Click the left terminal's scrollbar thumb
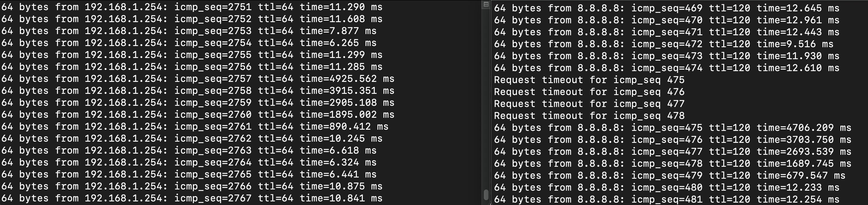This screenshot has height=205, width=868. point(486,195)
